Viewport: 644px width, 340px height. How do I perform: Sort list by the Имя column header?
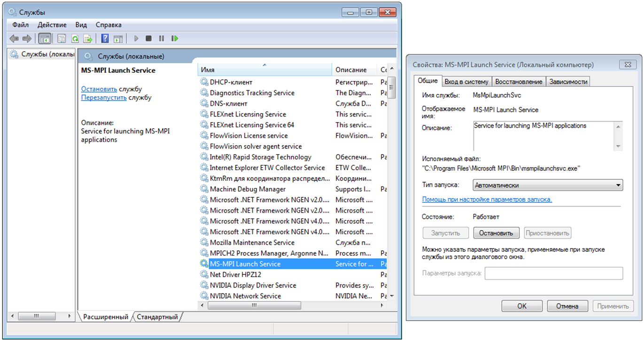pos(264,70)
